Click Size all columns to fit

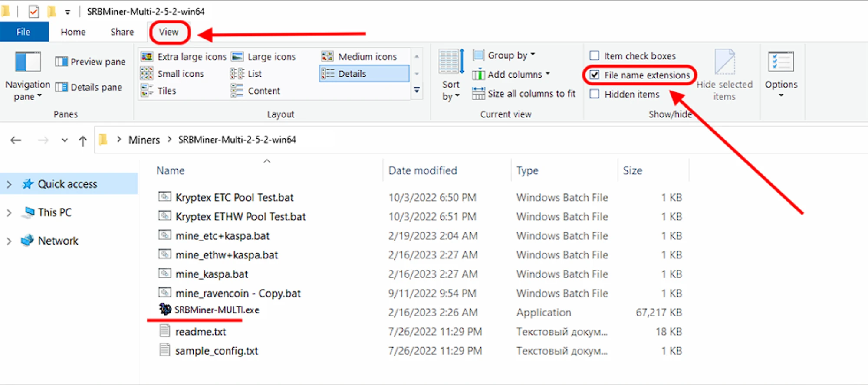tap(524, 94)
